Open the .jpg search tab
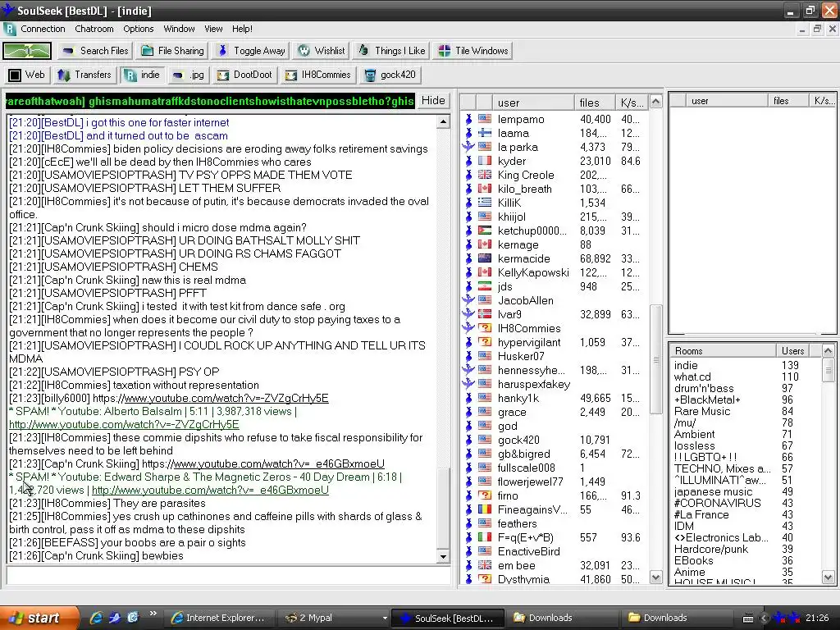The width and height of the screenshot is (840, 630). (x=188, y=75)
